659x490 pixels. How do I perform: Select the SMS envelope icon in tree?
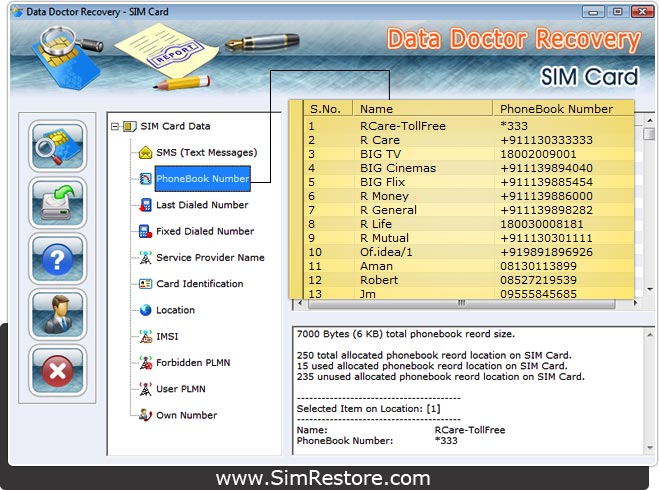pos(146,153)
